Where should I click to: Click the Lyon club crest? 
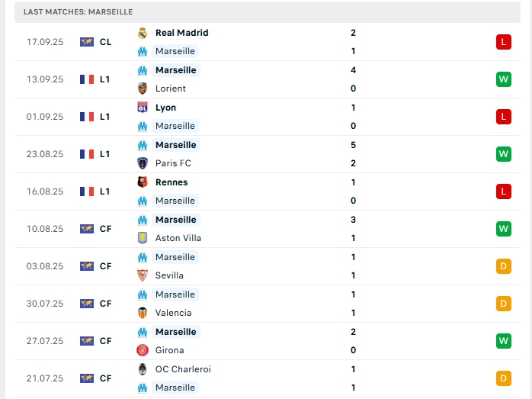143,108
